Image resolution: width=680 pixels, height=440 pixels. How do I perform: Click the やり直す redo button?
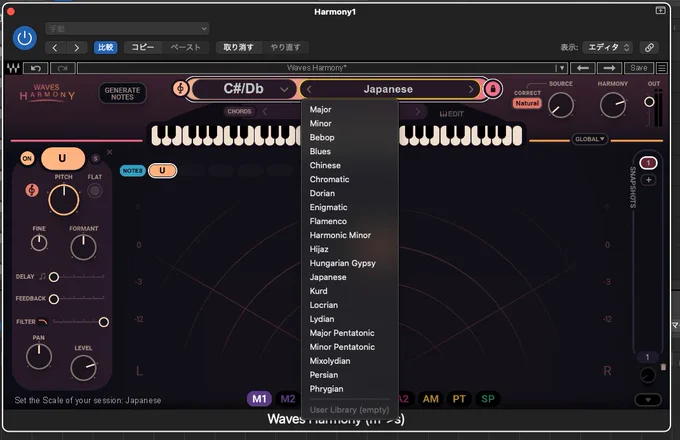[285, 47]
